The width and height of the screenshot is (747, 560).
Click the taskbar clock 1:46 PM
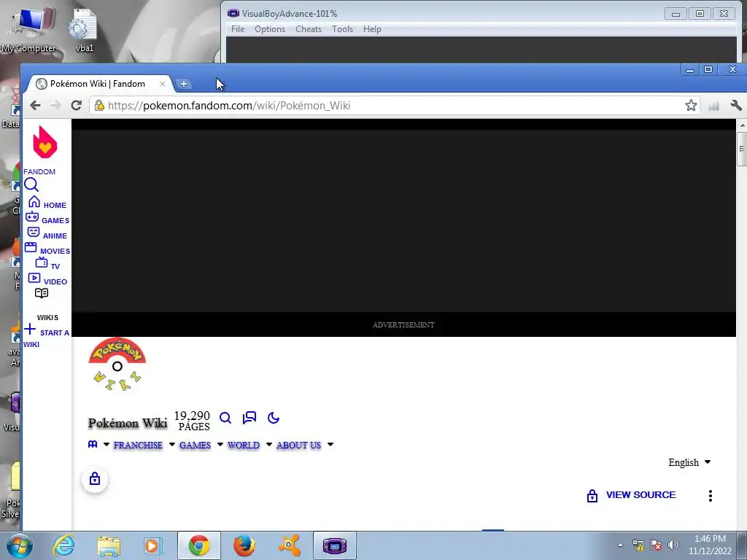710,539
